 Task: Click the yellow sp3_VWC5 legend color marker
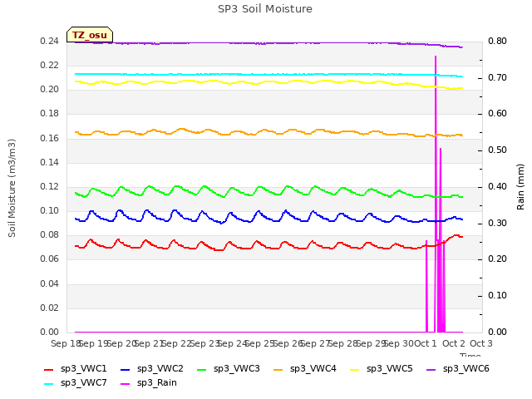[355, 369]
